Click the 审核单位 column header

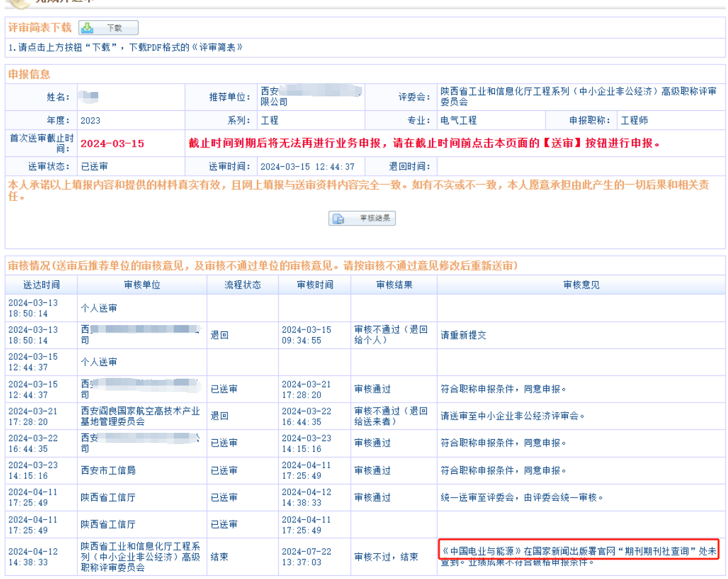coord(142,285)
